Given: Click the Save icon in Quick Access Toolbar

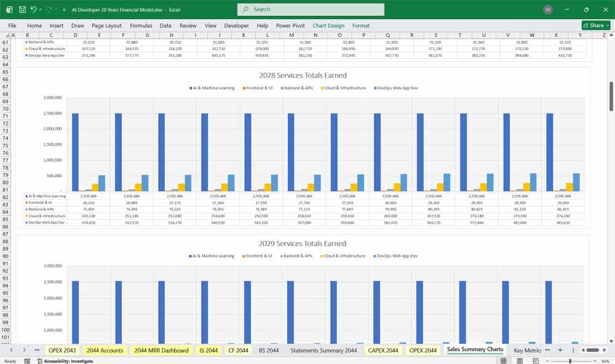Looking at the screenshot, I should [22, 9].
